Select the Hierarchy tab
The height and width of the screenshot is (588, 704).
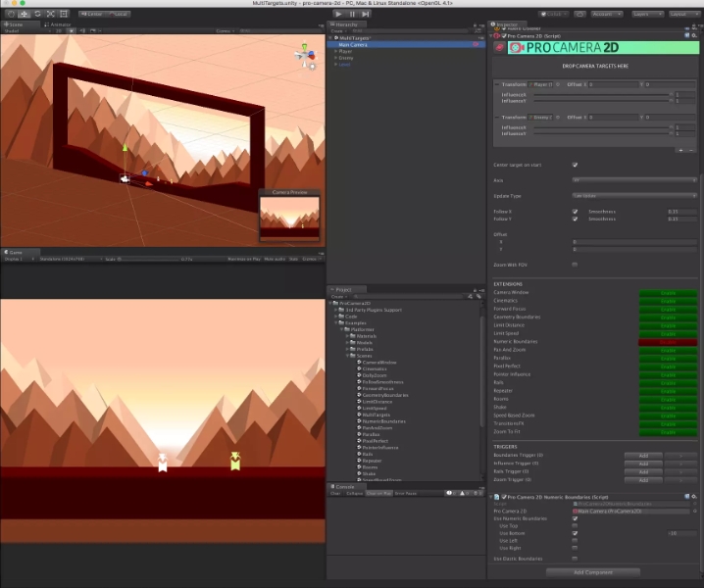pyautogui.click(x=347, y=24)
